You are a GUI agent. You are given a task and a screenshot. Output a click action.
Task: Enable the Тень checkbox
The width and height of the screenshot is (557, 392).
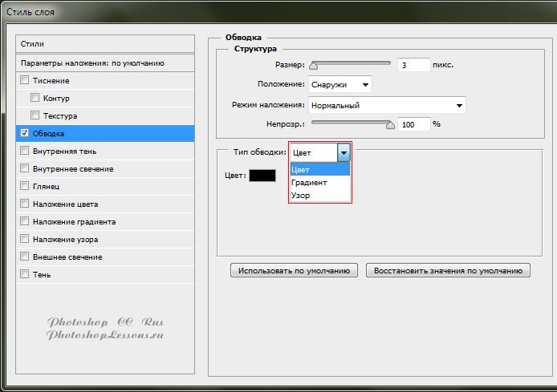(x=25, y=274)
